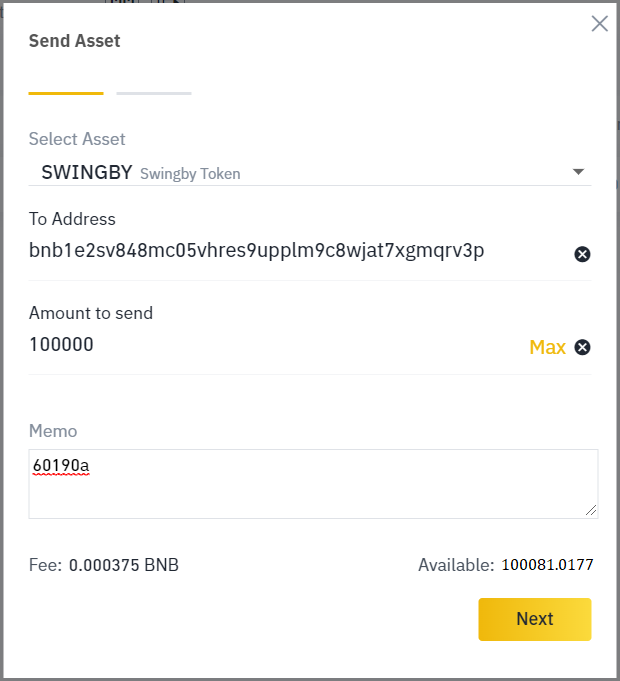Open the Select Asset dropdown arrow
Screen dimensions: 620x681
tap(578, 172)
